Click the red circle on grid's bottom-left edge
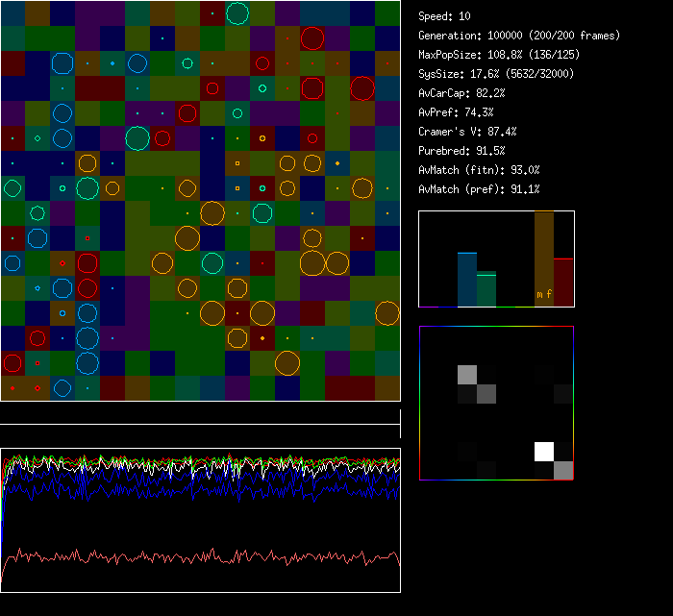The width and height of the screenshot is (673, 616). 12,363
